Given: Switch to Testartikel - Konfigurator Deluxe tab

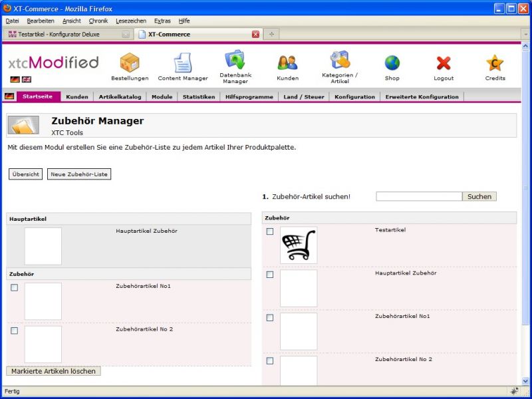Looking at the screenshot, I should (67, 35).
